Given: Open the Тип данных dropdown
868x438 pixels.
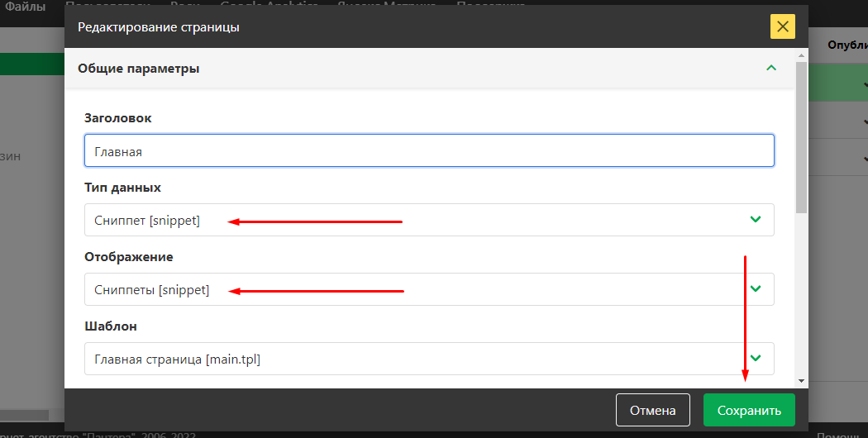Looking at the screenshot, I should [429, 220].
